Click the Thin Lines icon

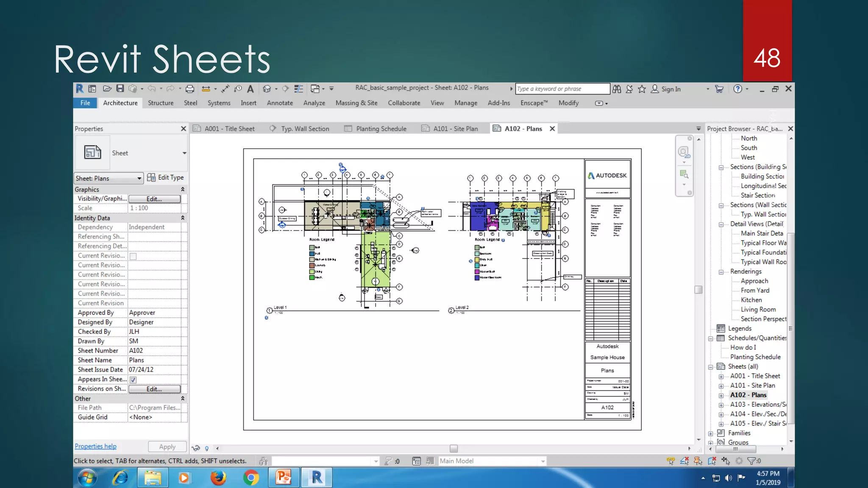coord(299,89)
